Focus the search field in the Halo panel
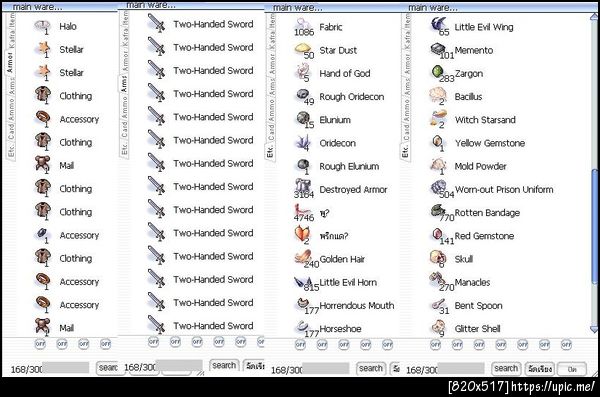 (x=65, y=368)
